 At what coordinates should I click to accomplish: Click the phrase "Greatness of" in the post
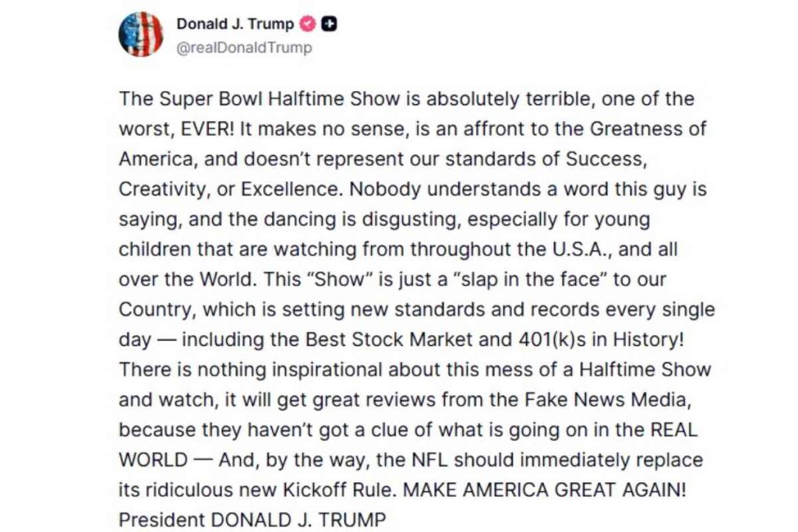coord(643,129)
